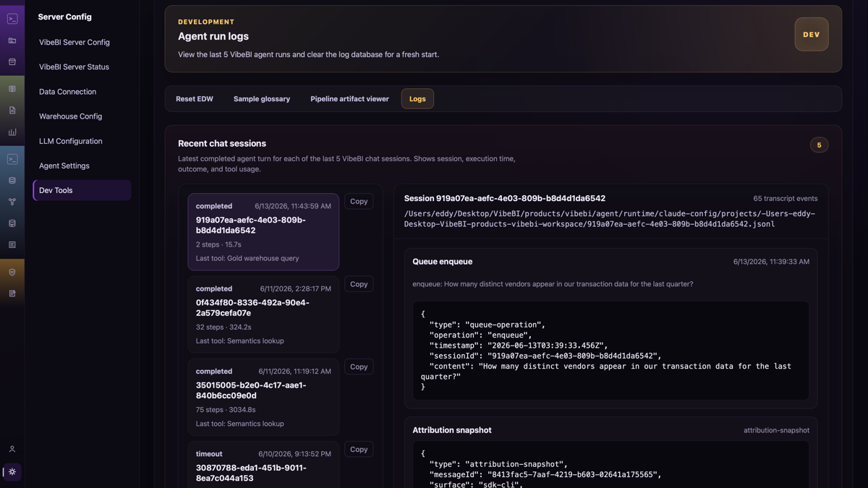Click 'Last tool: Gold warehouse query' text
868x488 pixels.
(x=247, y=258)
